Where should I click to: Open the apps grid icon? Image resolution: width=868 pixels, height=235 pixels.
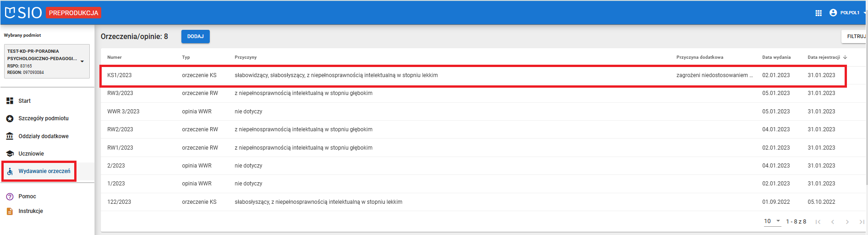pos(819,13)
